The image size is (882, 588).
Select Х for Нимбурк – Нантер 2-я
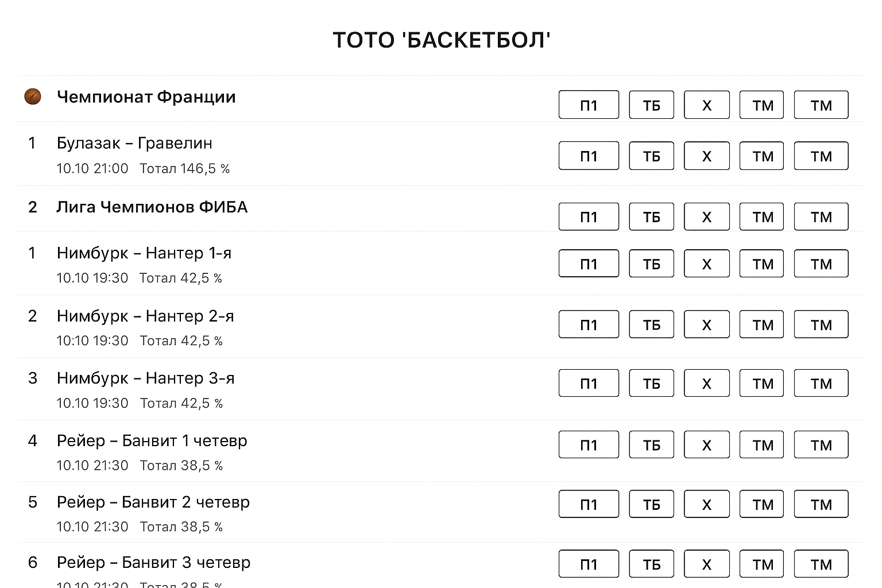(706, 325)
